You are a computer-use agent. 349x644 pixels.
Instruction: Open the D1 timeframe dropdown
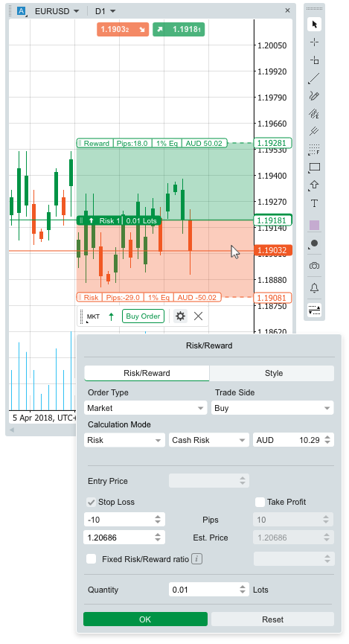tap(105, 11)
